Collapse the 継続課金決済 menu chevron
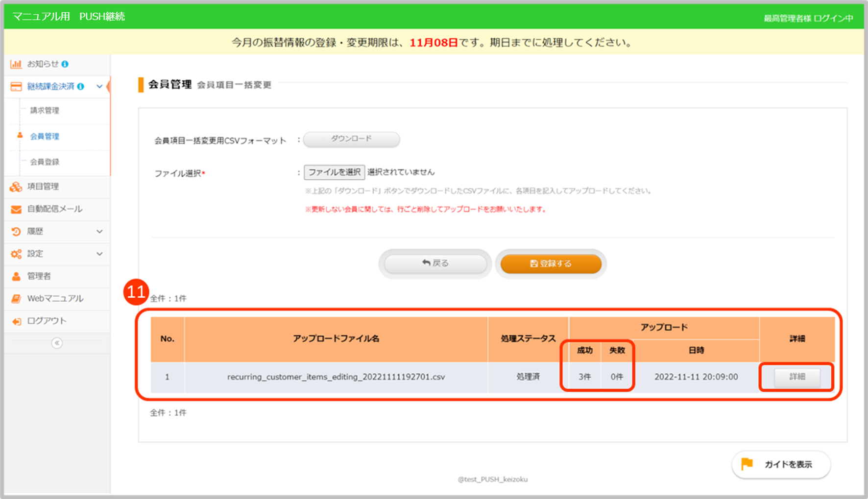This screenshot has height=499, width=868. coord(99,87)
